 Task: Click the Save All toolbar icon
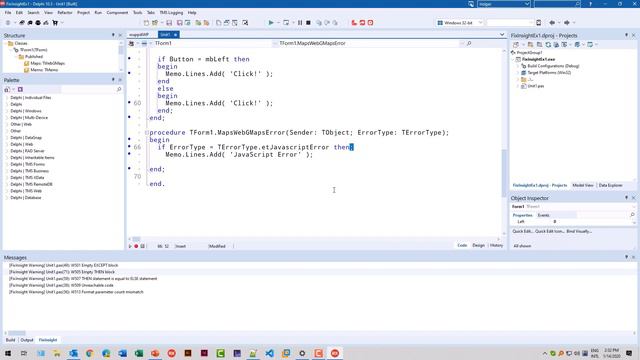[x=180, y=23]
